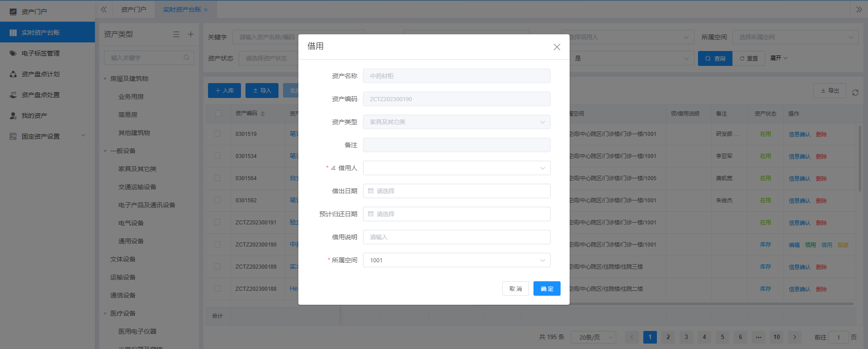Click the refresh icon beside 导出
The image size is (868, 349).
(x=855, y=93)
